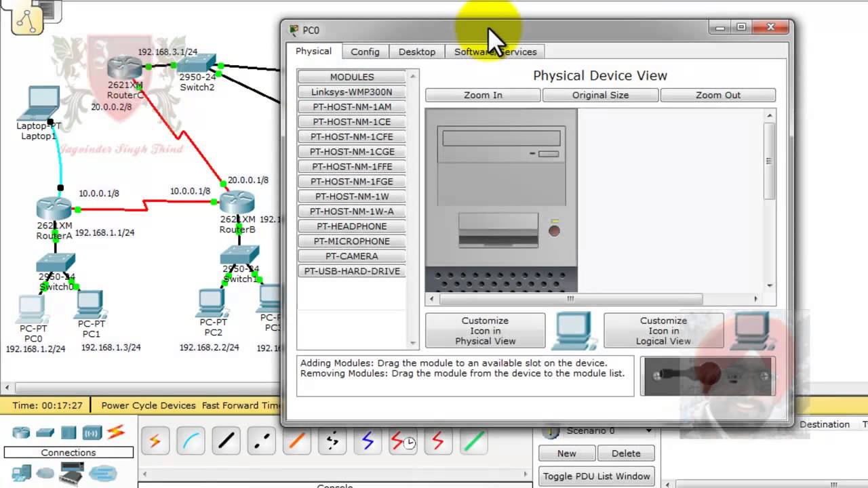The width and height of the screenshot is (868, 488).
Task: Click the Delete scenario button
Action: click(x=626, y=453)
